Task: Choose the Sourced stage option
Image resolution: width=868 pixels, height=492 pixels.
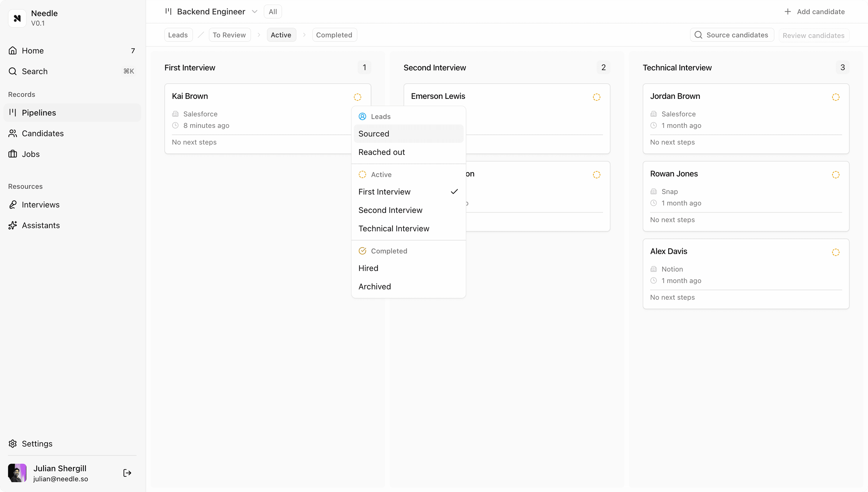Action: [374, 134]
